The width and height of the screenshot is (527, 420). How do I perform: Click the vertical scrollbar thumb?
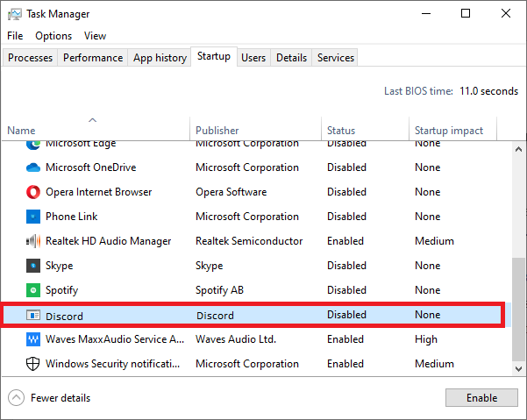click(518, 310)
